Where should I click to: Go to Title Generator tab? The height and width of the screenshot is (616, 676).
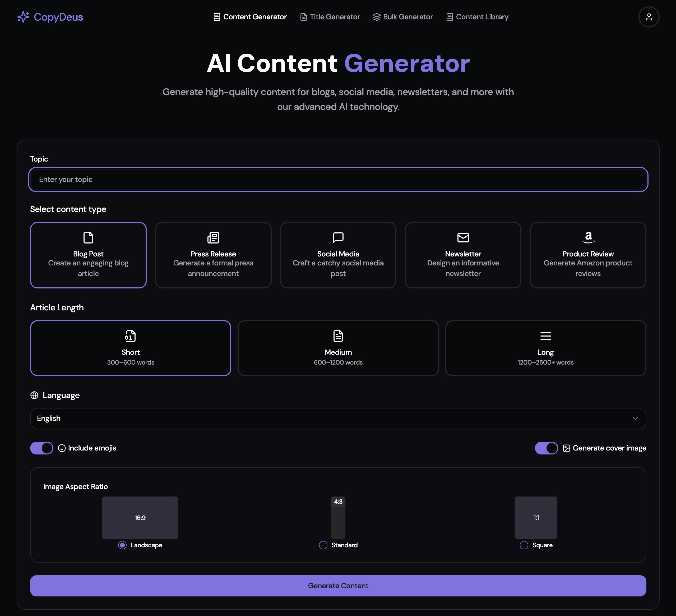pyautogui.click(x=330, y=17)
